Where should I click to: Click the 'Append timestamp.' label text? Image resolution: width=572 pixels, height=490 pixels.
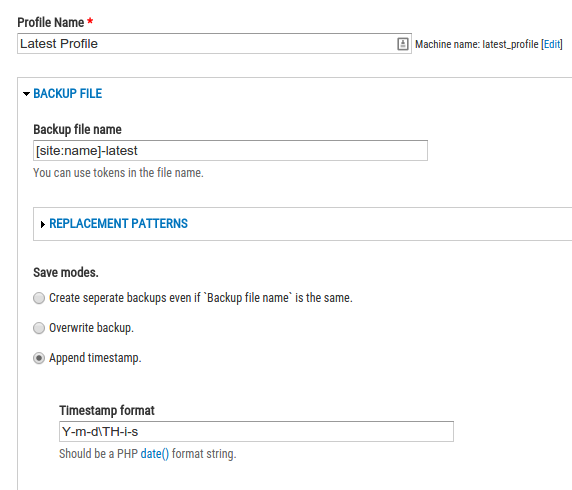click(x=95, y=358)
